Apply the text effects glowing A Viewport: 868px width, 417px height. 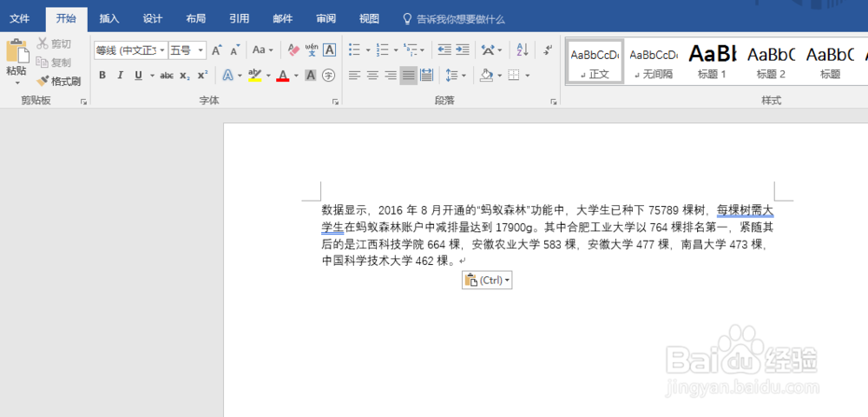coord(227,76)
